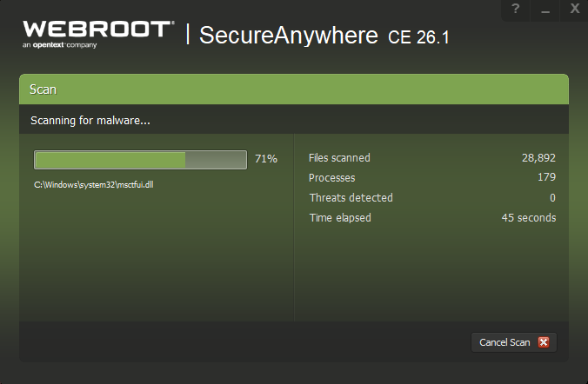The image size is (588, 384).
Task: Click the CE 26.1 version label
Action: click(x=418, y=37)
